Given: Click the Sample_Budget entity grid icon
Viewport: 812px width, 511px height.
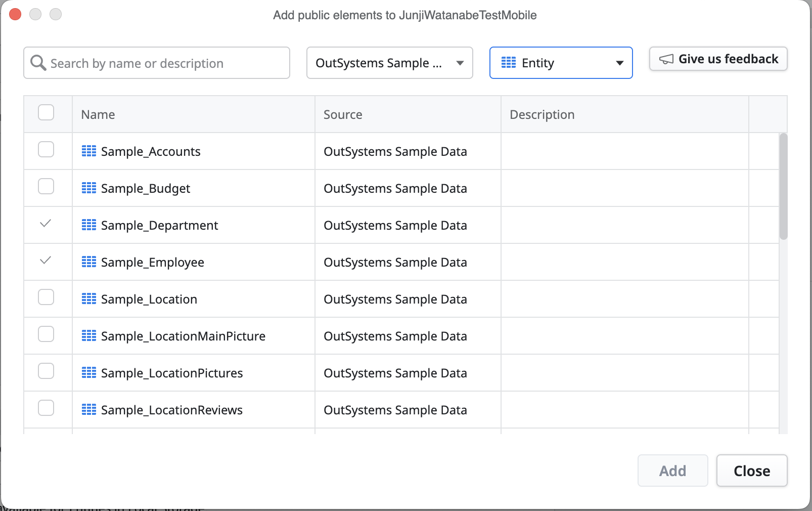Looking at the screenshot, I should [x=89, y=188].
